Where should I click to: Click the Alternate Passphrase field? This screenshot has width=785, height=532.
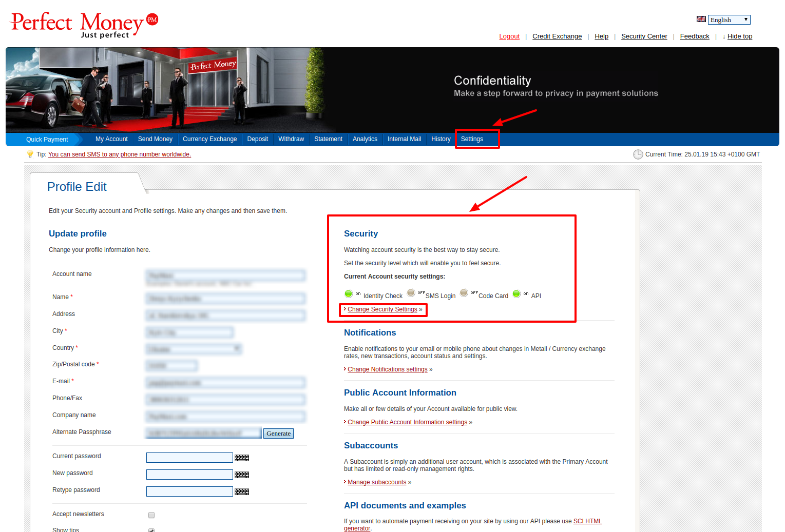[x=204, y=433]
